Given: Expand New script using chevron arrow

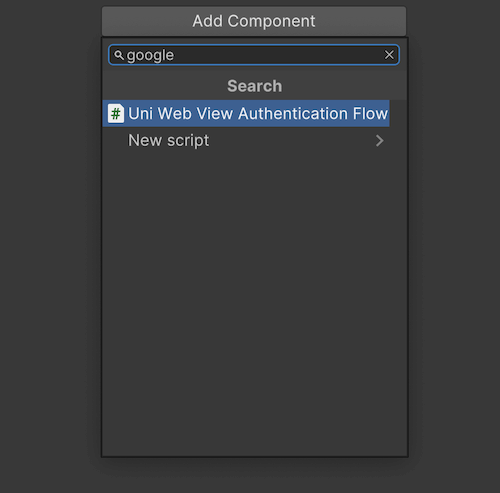Looking at the screenshot, I should pos(379,141).
